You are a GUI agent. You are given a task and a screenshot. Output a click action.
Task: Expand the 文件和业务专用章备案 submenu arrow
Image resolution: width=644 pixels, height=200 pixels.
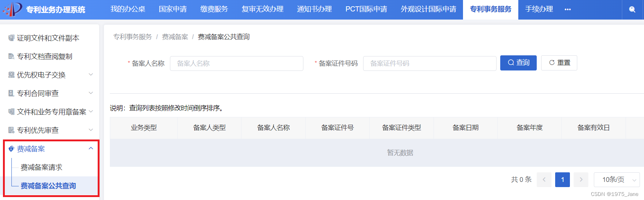coord(91,111)
